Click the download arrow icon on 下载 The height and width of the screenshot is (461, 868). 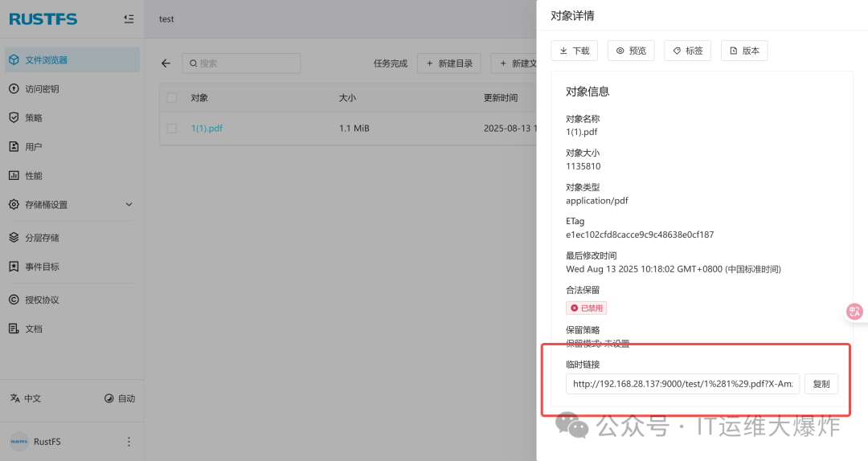563,51
